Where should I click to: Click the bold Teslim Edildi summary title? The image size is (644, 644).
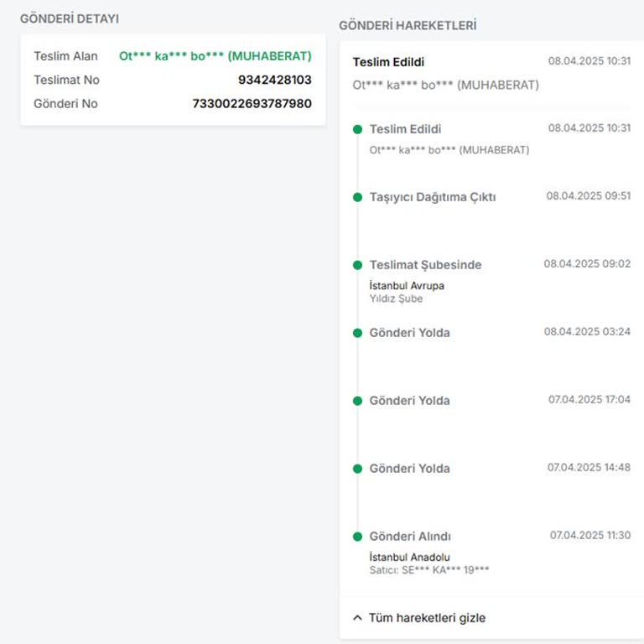pyautogui.click(x=388, y=62)
